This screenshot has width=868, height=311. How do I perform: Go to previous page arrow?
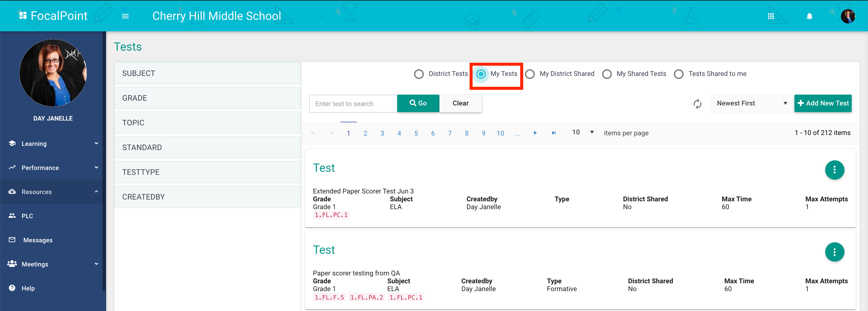point(331,133)
